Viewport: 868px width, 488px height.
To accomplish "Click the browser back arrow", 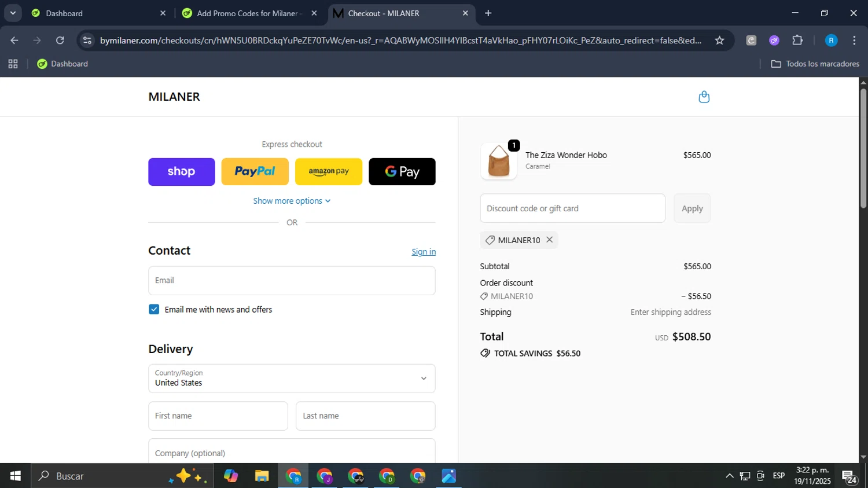I will pyautogui.click(x=14, y=41).
